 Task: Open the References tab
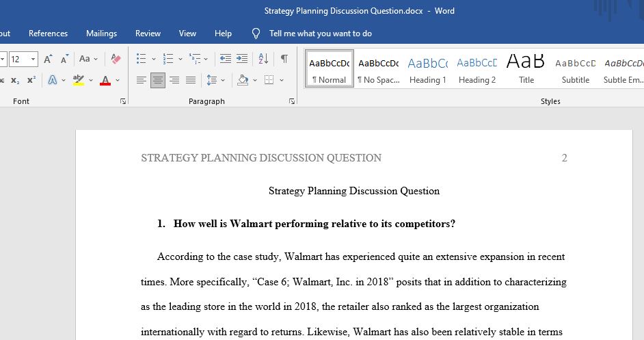[48, 34]
